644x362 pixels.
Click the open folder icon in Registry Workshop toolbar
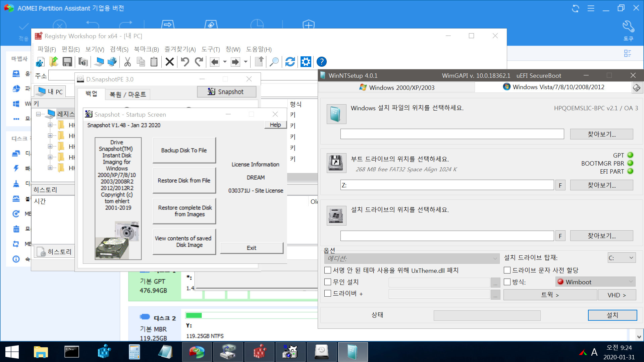[54, 62]
